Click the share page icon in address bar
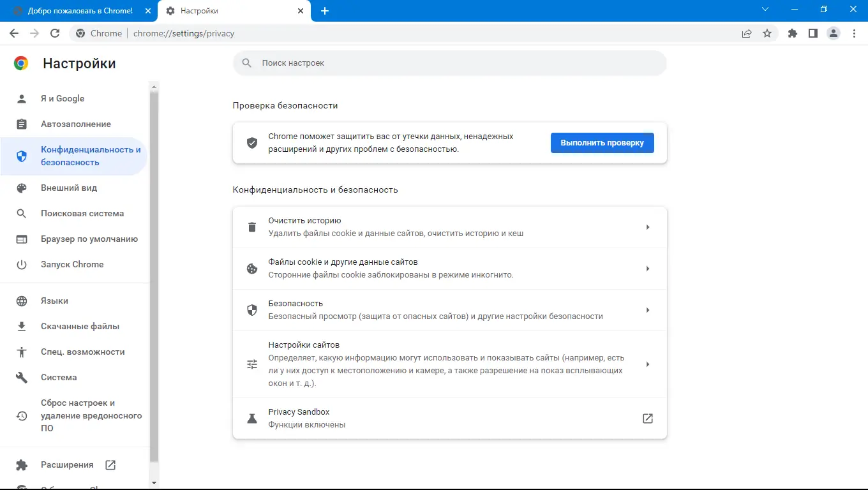 747,33
